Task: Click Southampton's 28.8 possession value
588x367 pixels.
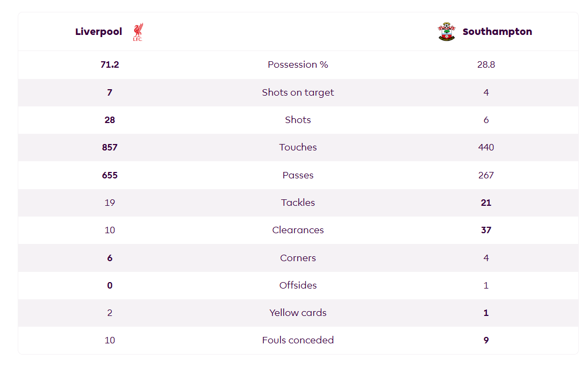Action: point(486,64)
